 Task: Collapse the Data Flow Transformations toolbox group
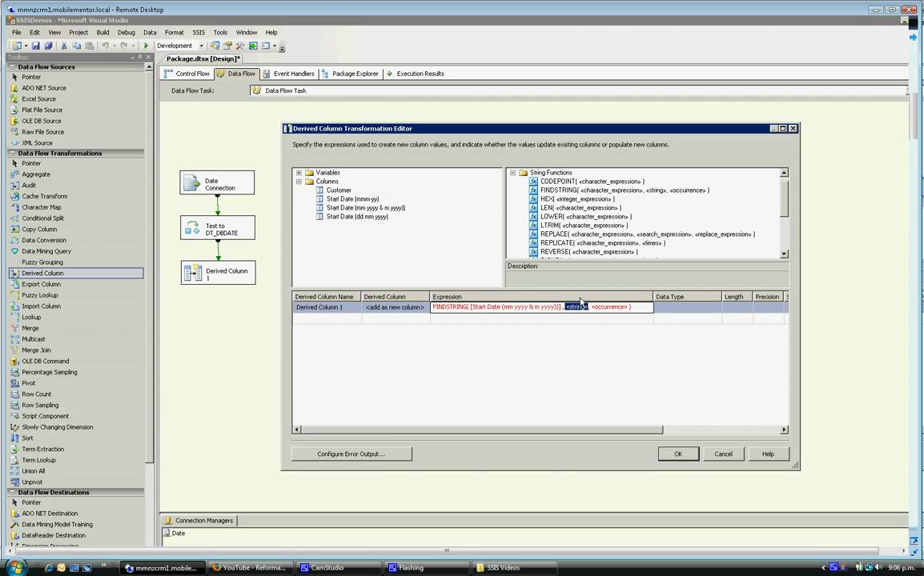point(13,153)
